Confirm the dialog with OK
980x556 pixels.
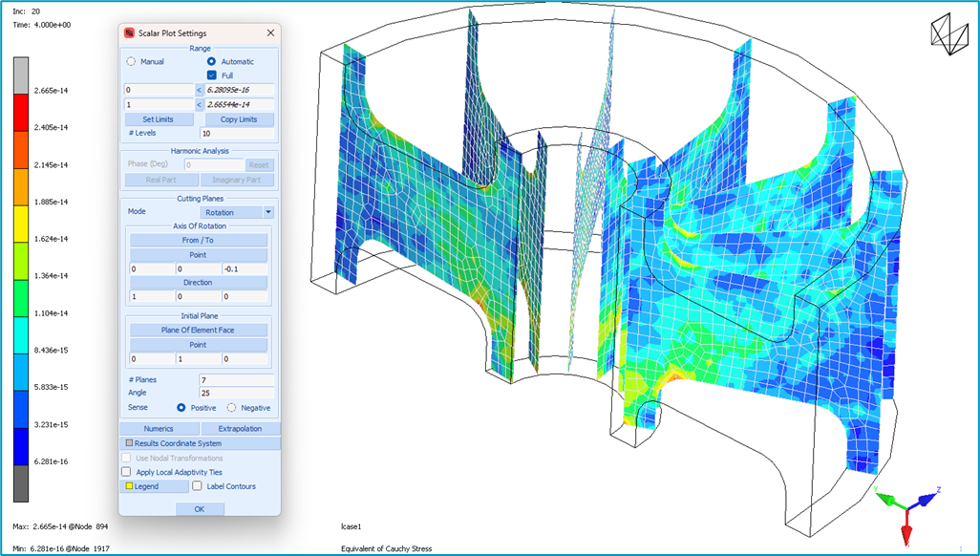[x=200, y=509]
